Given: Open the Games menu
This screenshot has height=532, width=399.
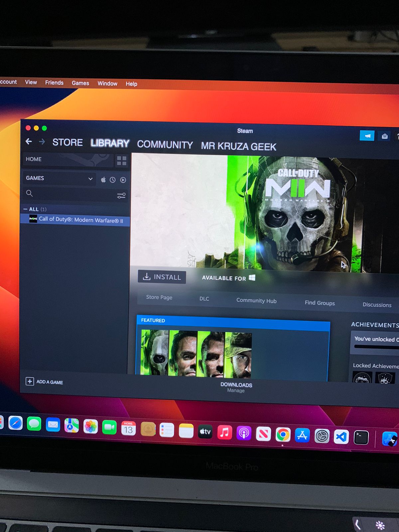Looking at the screenshot, I should coord(80,83).
